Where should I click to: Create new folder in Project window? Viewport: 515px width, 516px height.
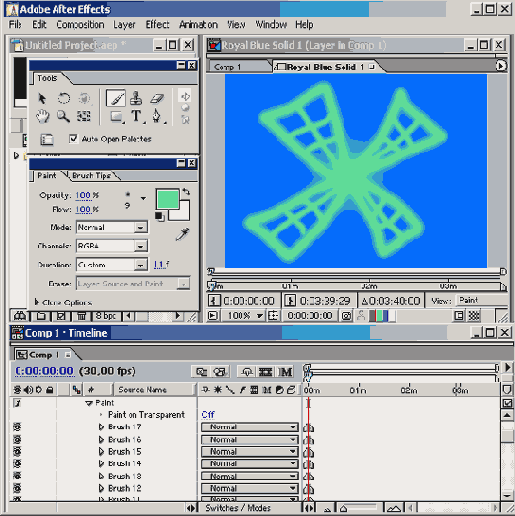[41, 315]
